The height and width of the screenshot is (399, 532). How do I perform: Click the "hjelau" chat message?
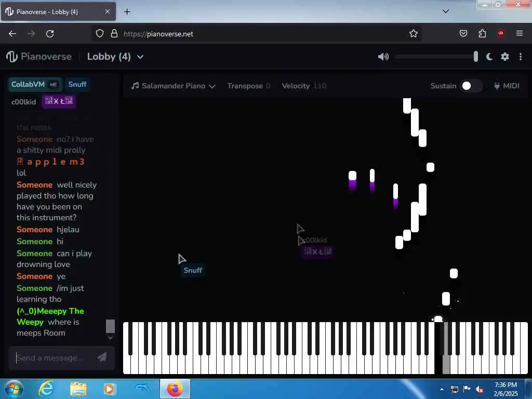coord(68,229)
